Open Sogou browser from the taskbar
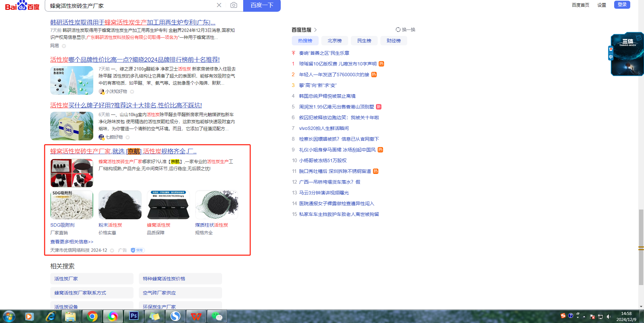 point(175,316)
